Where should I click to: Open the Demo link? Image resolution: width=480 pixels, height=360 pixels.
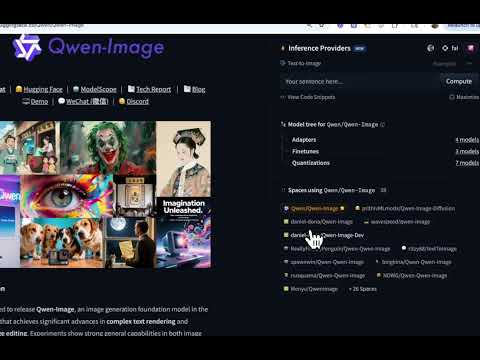[x=35, y=101]
